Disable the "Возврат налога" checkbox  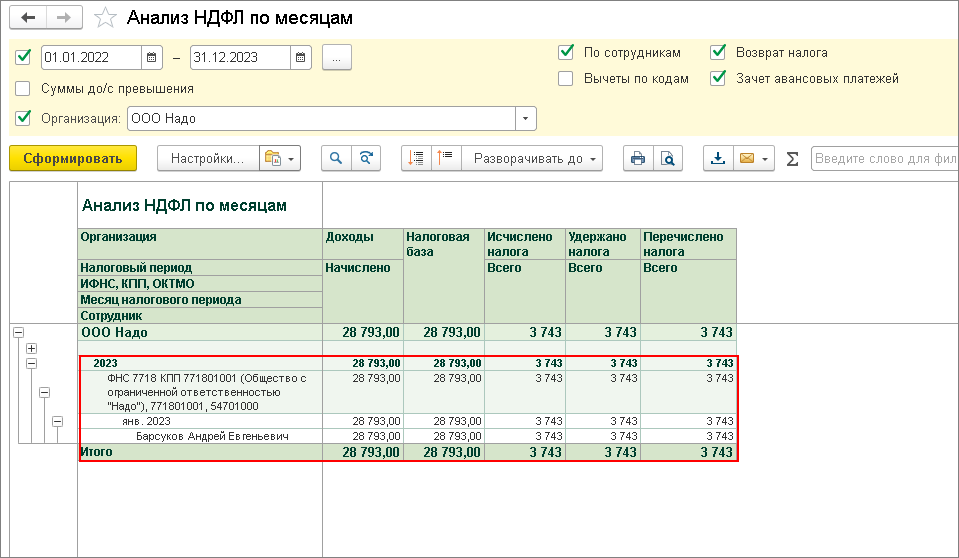point(718,52)
